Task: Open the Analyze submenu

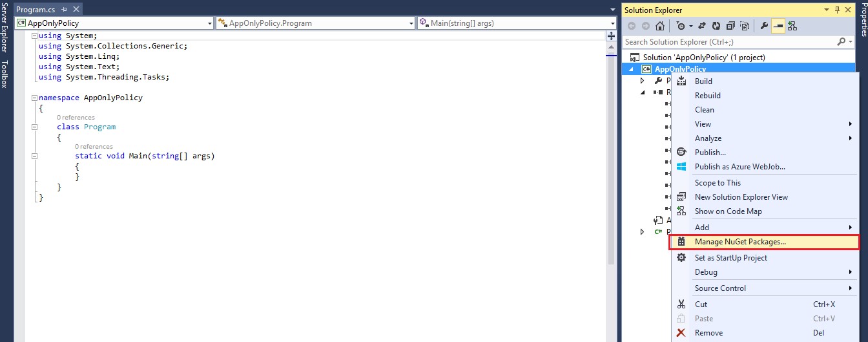Action: pyautogui.click(x=765, y=138)
